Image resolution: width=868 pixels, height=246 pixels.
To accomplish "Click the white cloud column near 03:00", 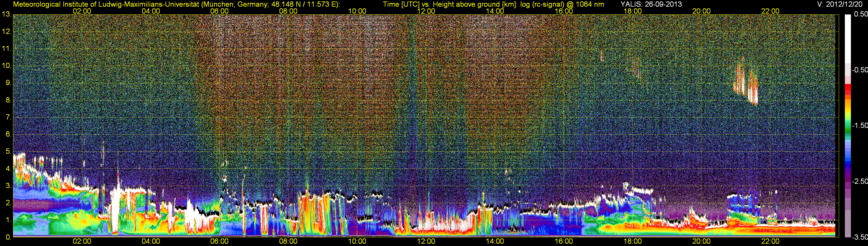I will click(116, 209).
